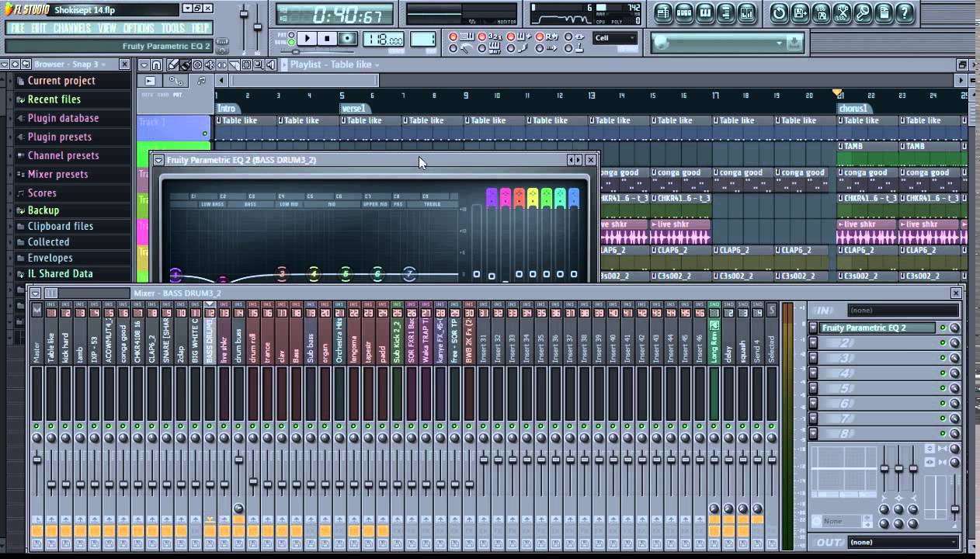Open Recent files in the Browser
980x559 pixels.
pos(54,99)
